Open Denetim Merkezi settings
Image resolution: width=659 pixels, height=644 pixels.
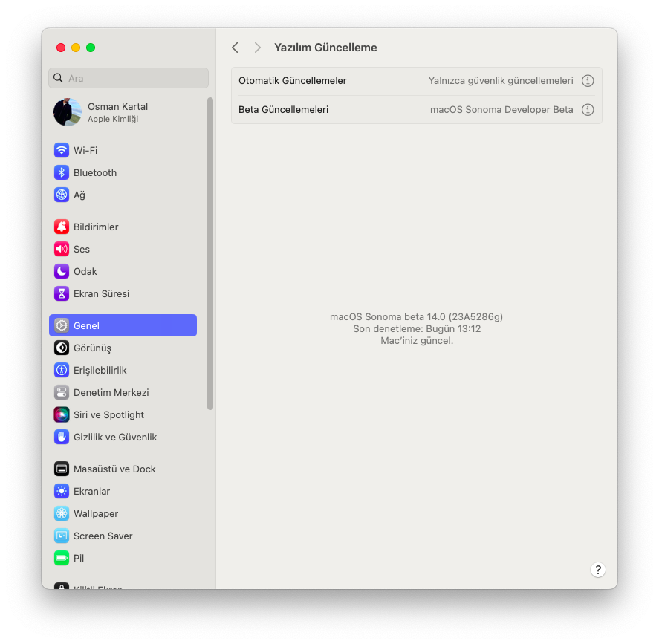pos(111,392)
